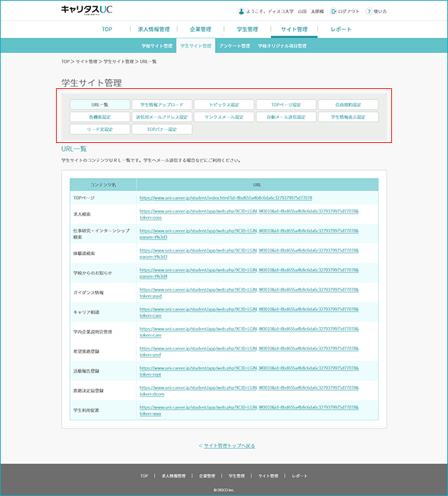Open the 希望進路登録 row URL link

(249, 352)
